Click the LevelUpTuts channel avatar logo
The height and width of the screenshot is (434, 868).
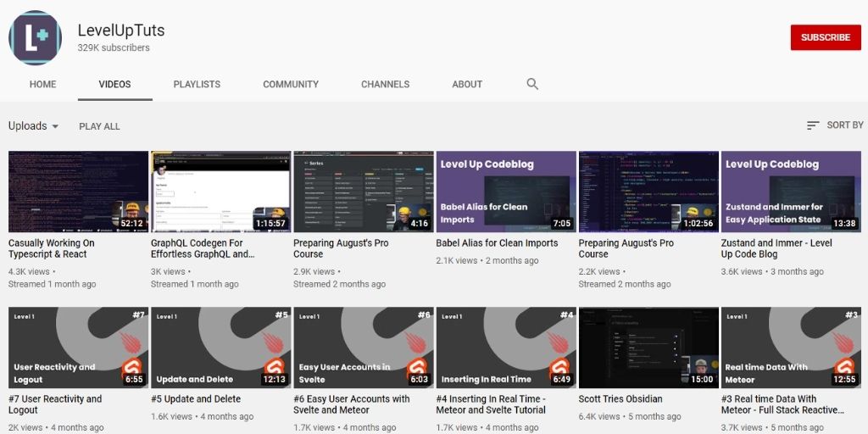(x=35, y=37)
